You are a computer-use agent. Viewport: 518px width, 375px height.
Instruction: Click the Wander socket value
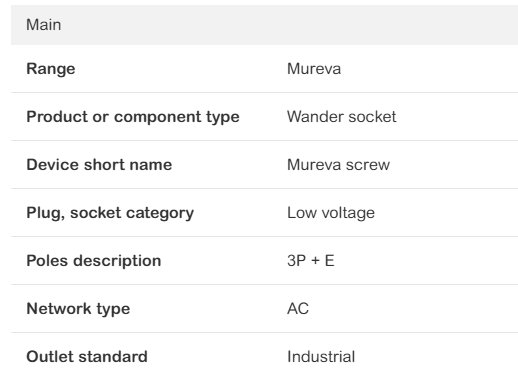(342, 117)
